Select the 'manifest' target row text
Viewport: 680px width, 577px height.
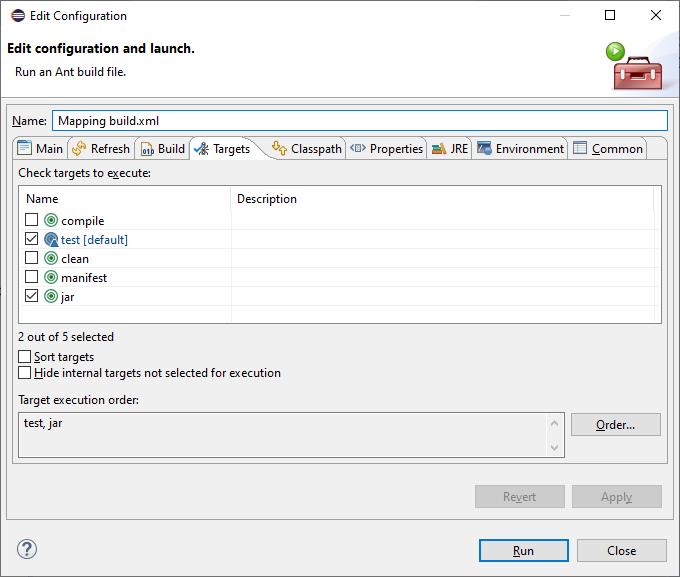84,278
